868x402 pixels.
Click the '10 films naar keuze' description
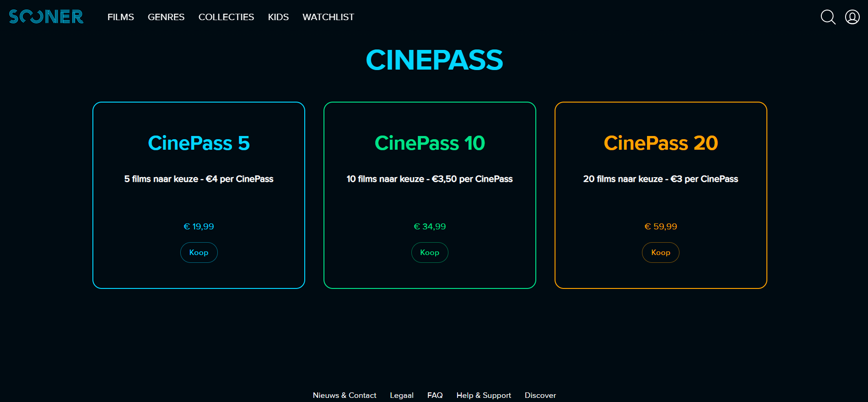point(430,179)
